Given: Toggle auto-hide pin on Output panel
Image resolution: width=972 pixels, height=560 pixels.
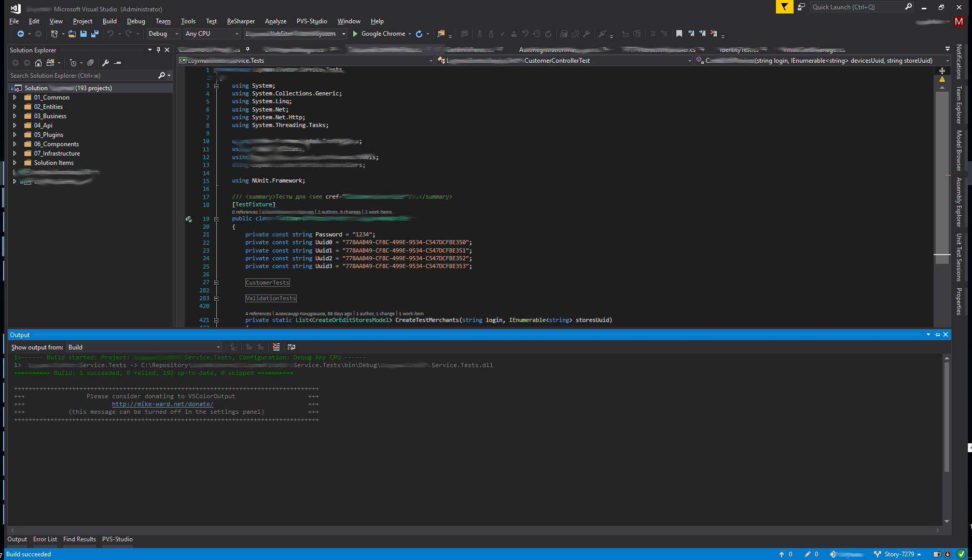Looking at the screenshot, I should click(x=937, y=334).
